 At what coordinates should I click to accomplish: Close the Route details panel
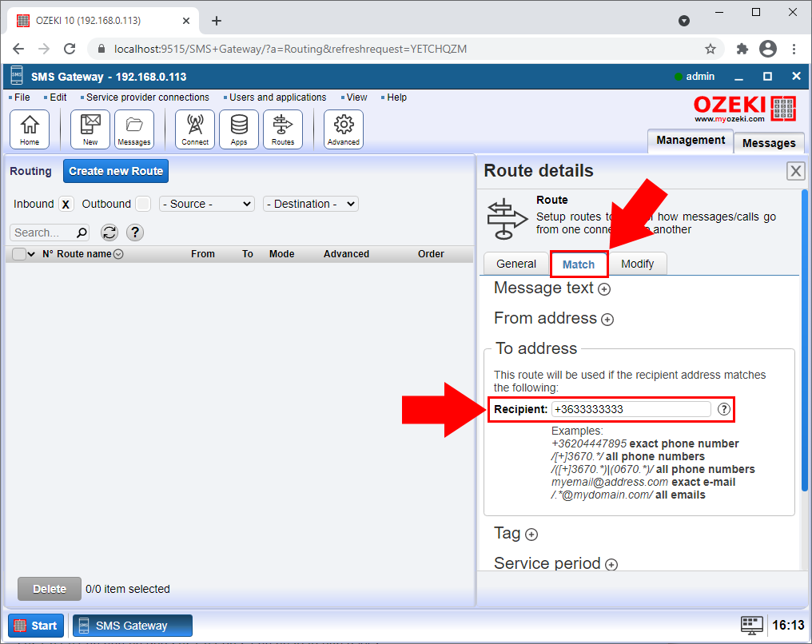[x=796, y=171]
